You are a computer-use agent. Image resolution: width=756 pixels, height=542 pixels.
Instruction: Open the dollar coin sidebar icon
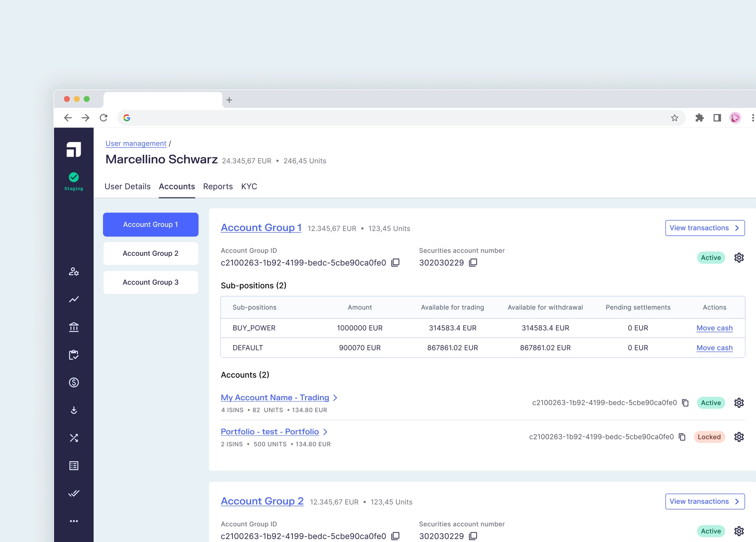tap(74, 382)
